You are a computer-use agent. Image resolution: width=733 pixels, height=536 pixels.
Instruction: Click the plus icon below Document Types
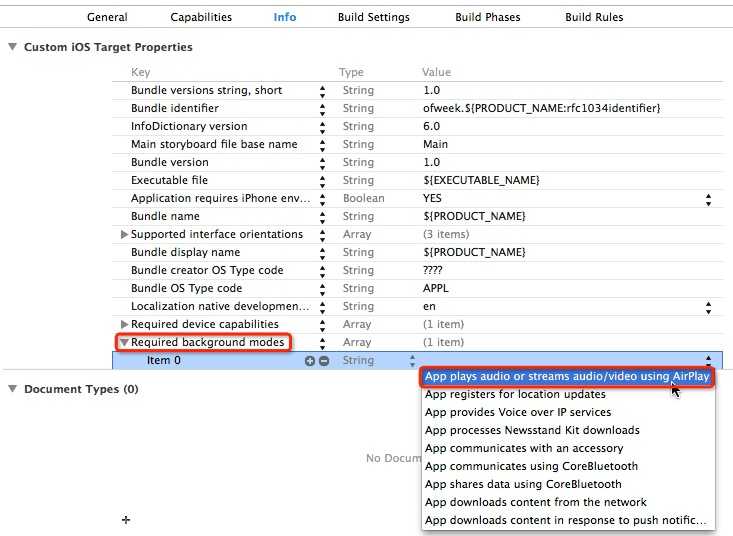click(126, 520)
